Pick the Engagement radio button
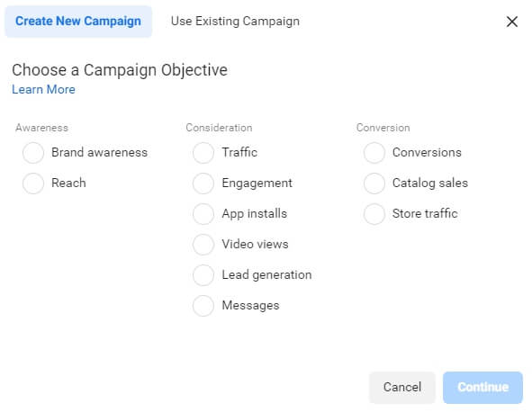Image resolution: width=532 pixels, height=412 pixels. click(x=203, y=184)
